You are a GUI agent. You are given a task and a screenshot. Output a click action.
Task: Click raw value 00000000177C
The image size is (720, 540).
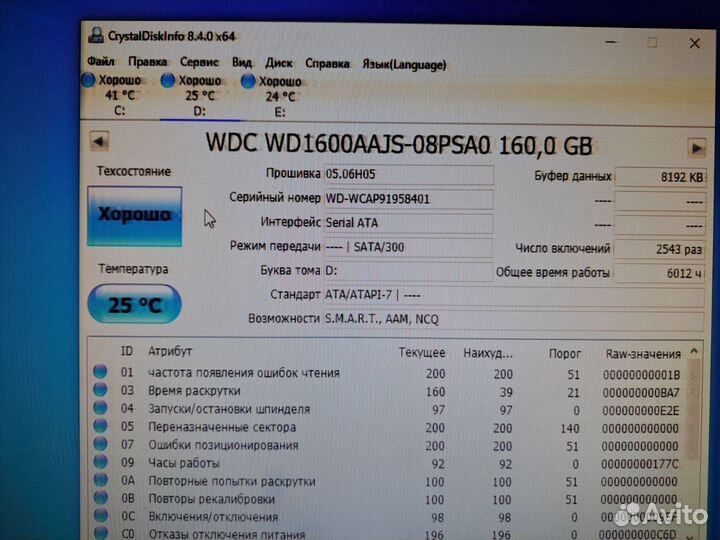click(x=639, y=464)
